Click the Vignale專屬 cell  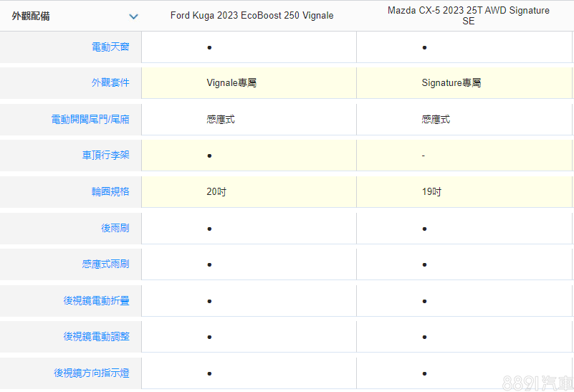point(231,83)
